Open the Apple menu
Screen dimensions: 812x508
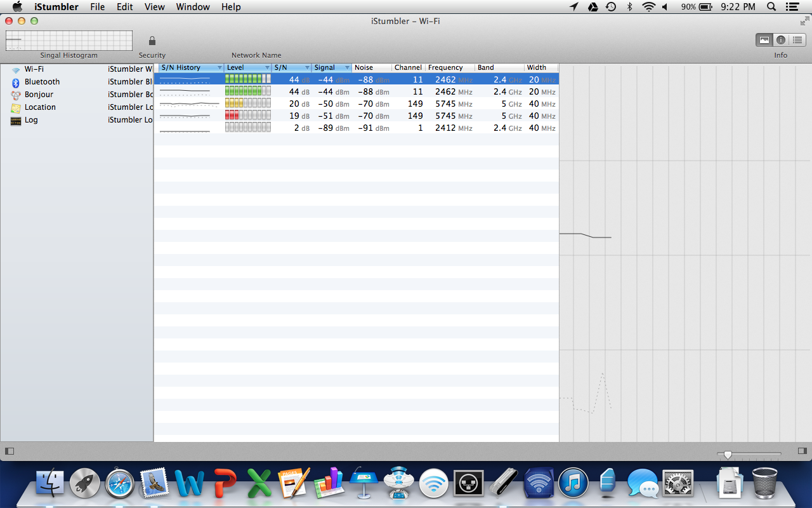(x=17, y=7)
